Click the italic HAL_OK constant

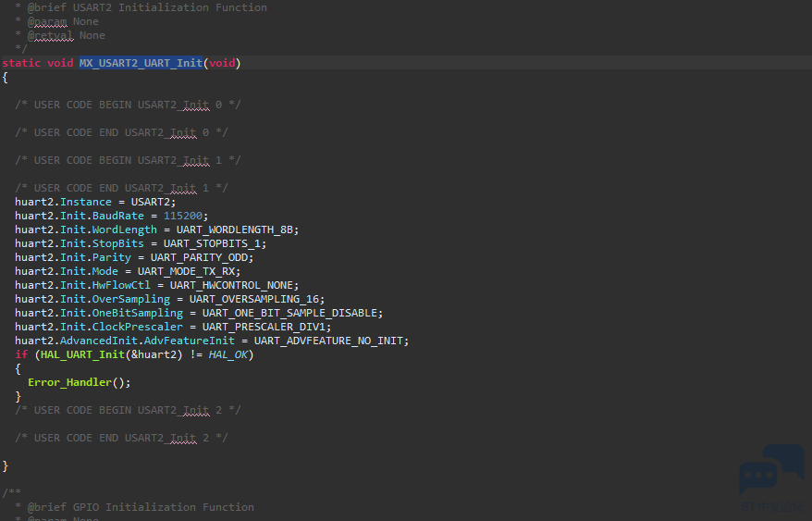[228, 354]
